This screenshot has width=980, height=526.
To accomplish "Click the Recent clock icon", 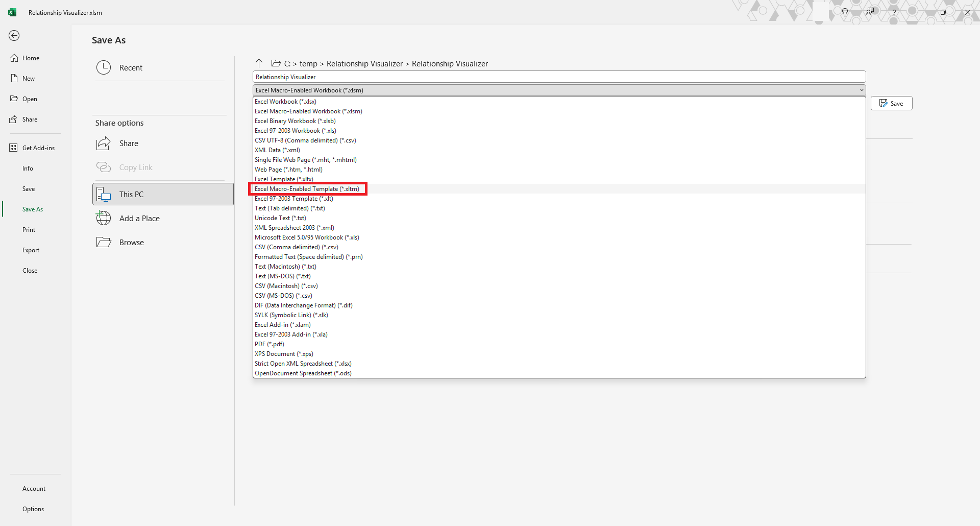I will (x=104, y=67).
